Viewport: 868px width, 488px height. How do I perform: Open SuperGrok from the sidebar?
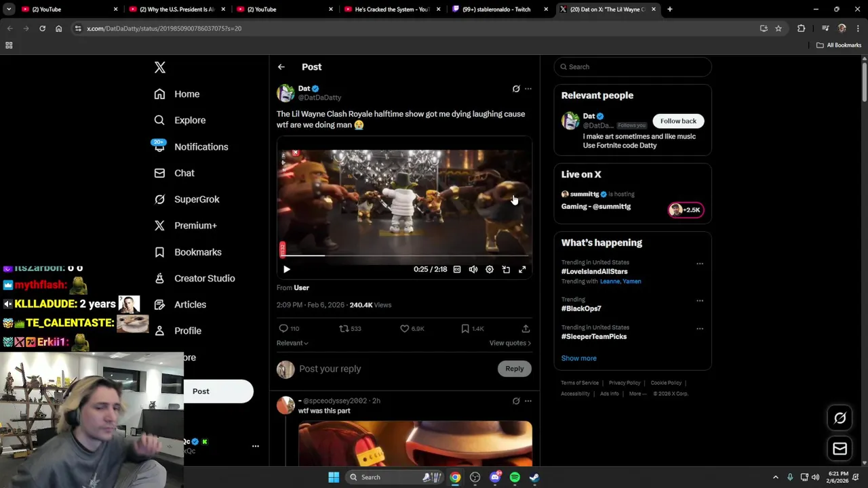point(186,199)
